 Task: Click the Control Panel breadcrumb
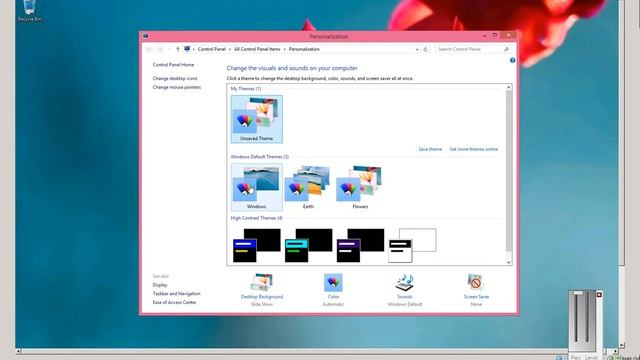[x=211, y=49]
